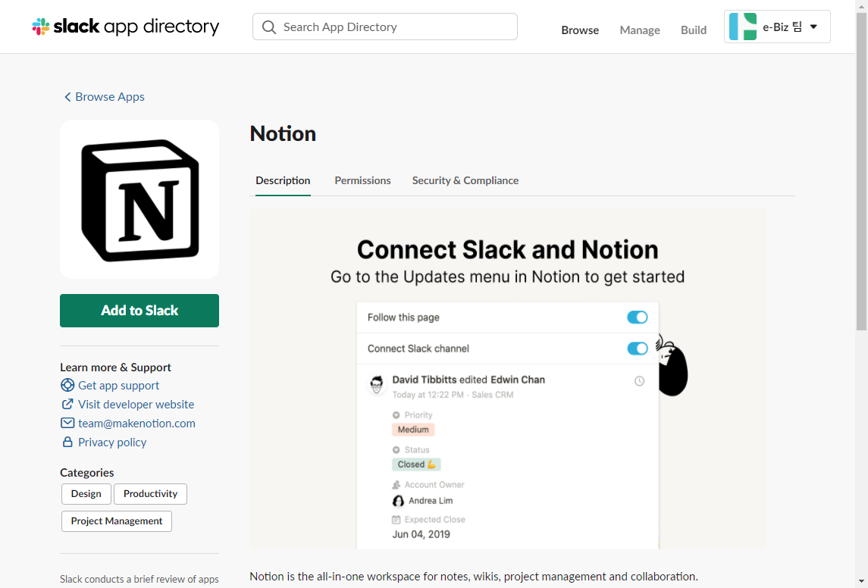The image size is (868, 588).
Task: Click team@makenotion.com email link
Action: [136, 423]
